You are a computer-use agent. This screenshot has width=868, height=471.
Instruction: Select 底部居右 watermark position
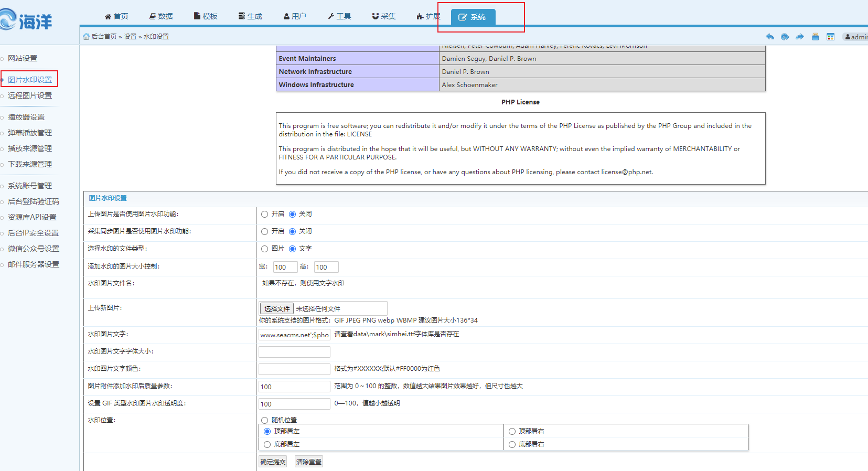512,444
